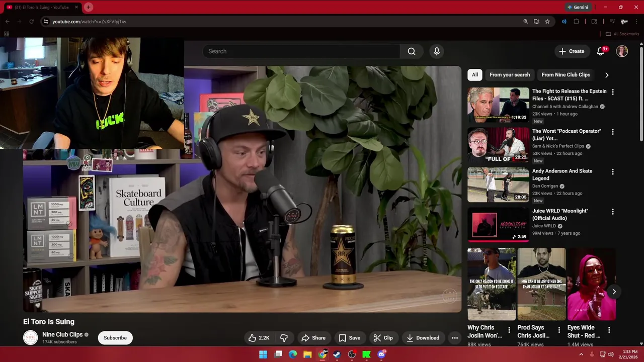Viewport: 644px width, 362px height.
Task: Open Task View on taskbar
Action: (x=278, y=354)
